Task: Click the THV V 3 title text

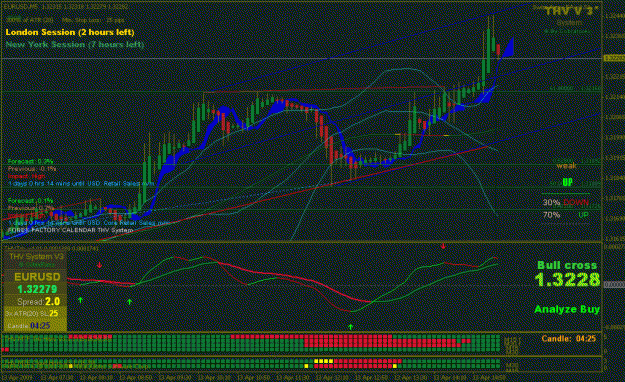Action: tap(572, 11)
